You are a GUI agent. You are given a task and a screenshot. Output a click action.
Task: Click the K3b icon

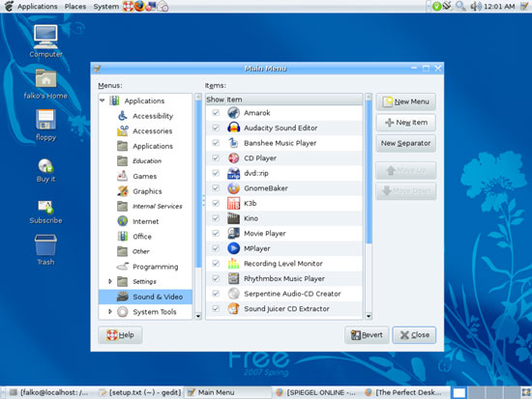click(233, 204)
